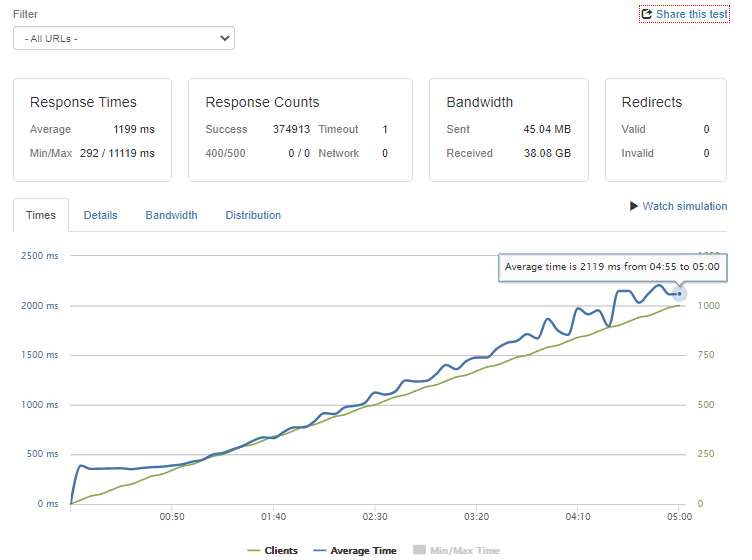The image size is (752, 560).
Task: Click the share icon beside Share this test
Action: pyautogui.click(x=647, y=14)
